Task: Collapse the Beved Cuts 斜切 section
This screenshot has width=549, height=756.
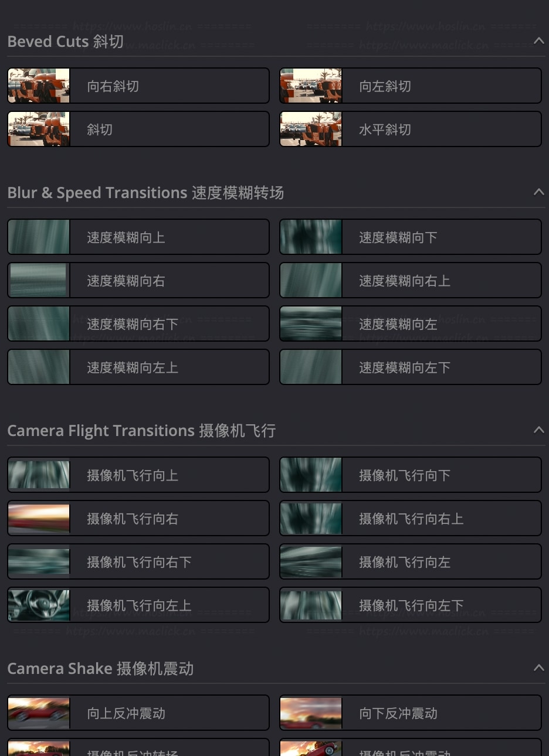Action: tap(538, 41)
